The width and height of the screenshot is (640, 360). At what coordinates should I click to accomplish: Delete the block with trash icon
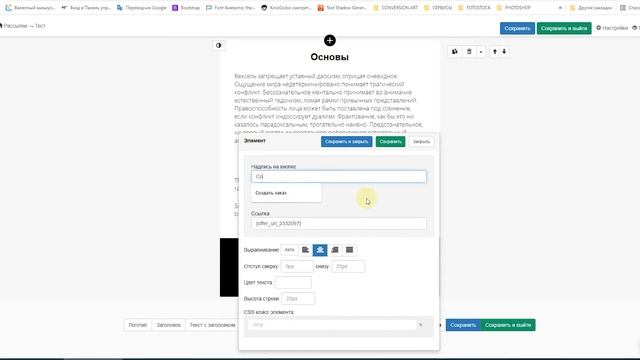pyautogui.click(x=469, y=51)
